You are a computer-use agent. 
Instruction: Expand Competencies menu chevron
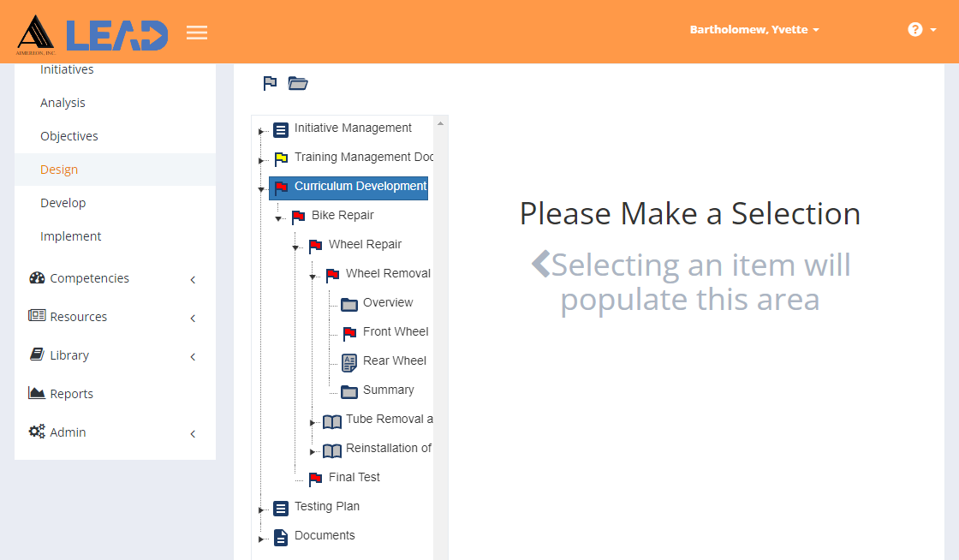pyautogui.click(x=193, y=279)
